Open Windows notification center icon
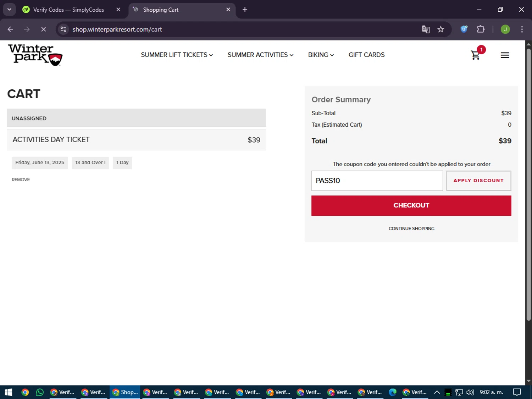This screenshot has width=532, height=399. [x=517, y=392]
